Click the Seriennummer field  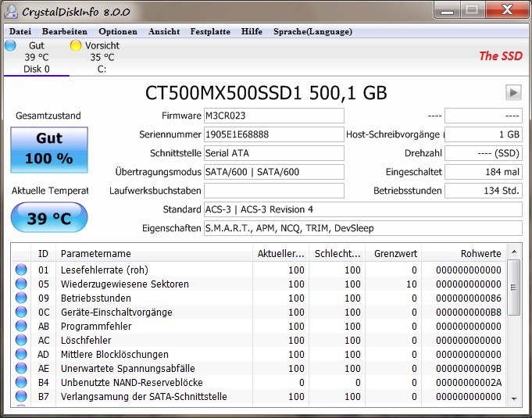[273, 134]
